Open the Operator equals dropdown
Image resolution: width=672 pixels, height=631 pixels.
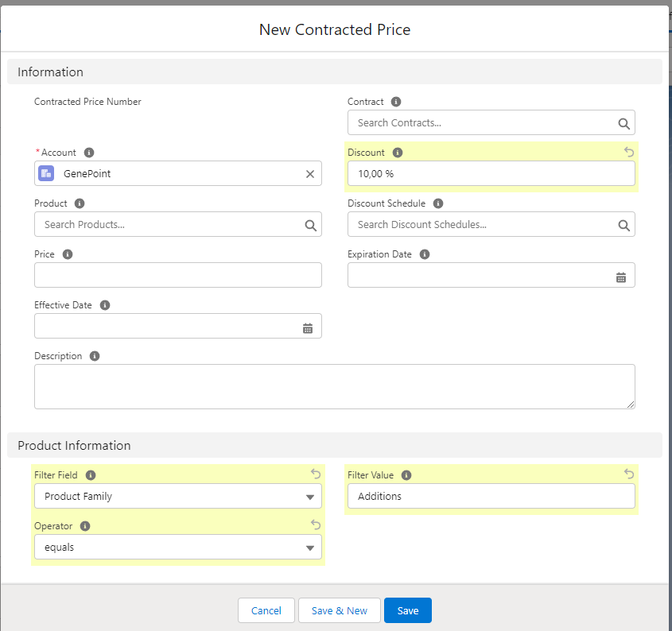pos(178,548)
